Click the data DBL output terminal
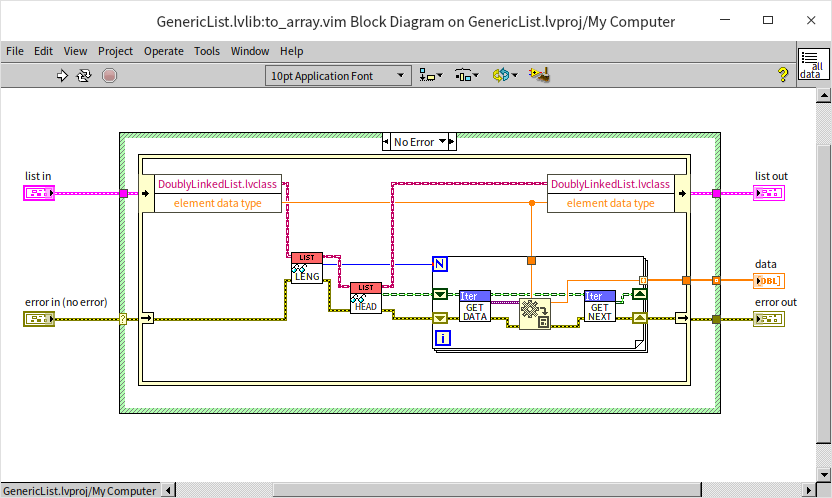The height and width of the screenshot is (498, 832). (x=769, y=281)
